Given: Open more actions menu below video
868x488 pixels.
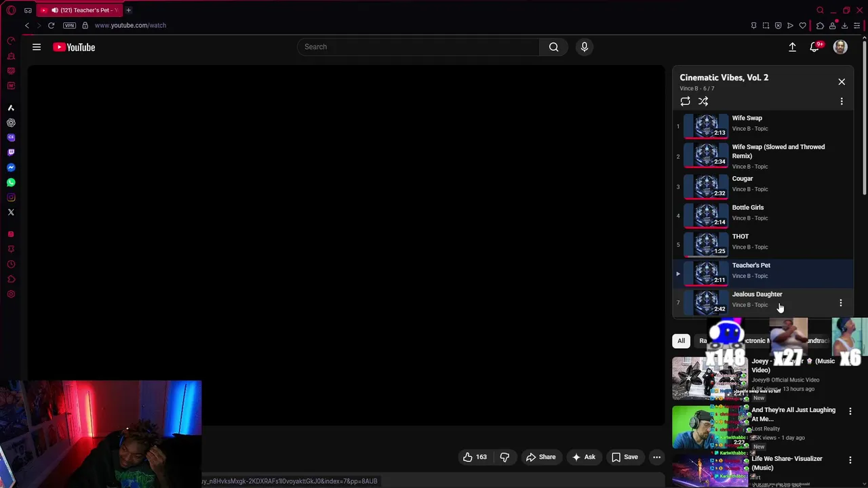Looking at the screenshot, I should tap(656, 457).
